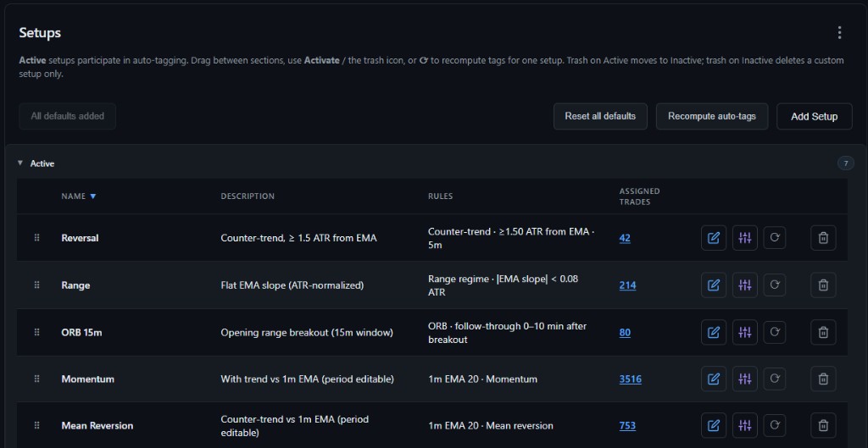Grab the drag handle of the Reversal row
This screenshot has height=448, width=868.
pos(37,238)
